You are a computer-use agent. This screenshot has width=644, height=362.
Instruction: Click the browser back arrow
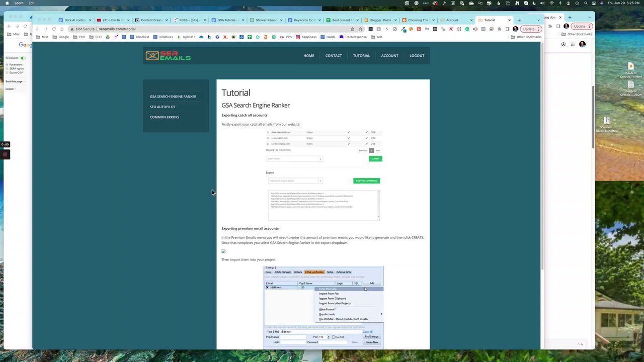pos(38,29)
